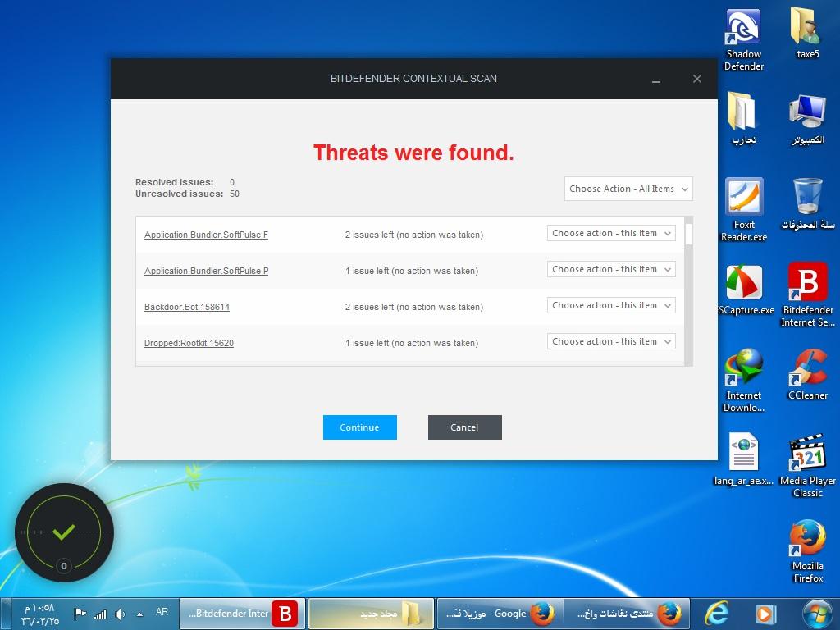Click the unresolved issues count 50
Screen dimensions: 840x630
tap(235, 194)
